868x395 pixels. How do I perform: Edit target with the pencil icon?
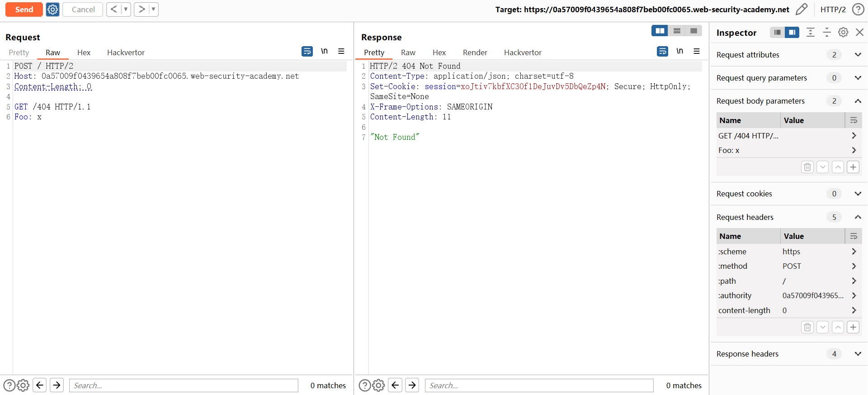pyautogui.click(x=801, y=10)
